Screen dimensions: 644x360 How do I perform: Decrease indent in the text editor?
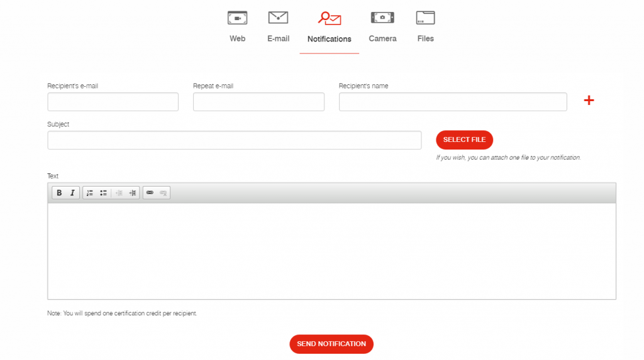click(119, 193)
